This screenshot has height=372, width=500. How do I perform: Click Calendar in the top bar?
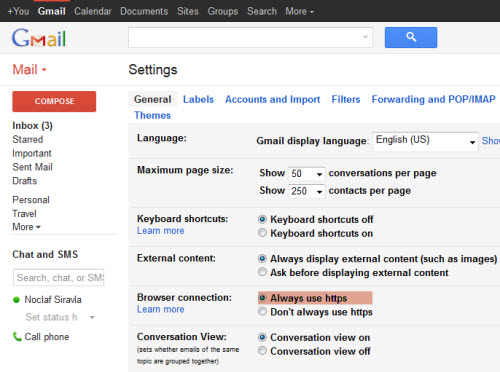93,11
